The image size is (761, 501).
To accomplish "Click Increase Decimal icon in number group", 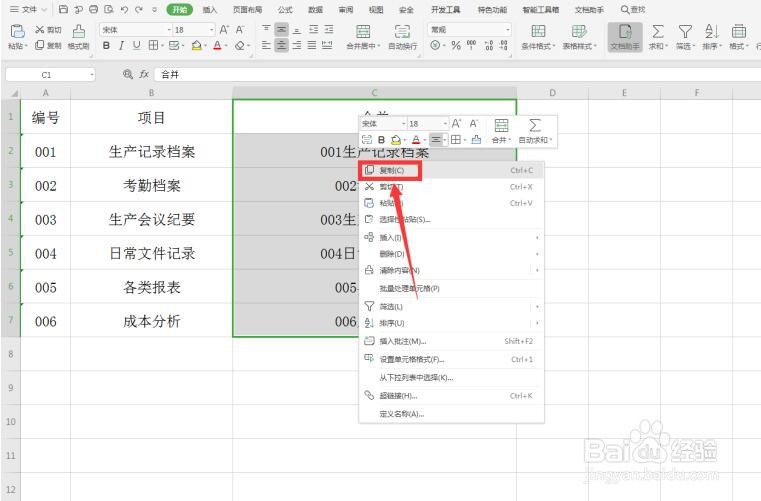I will pos(489,46).
